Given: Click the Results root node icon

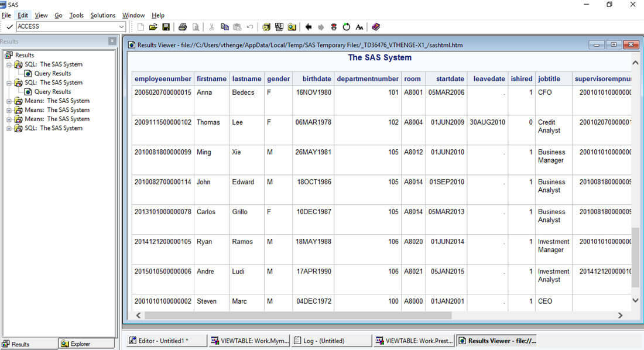Looking at the screenshot, I should tap(8, 55).
